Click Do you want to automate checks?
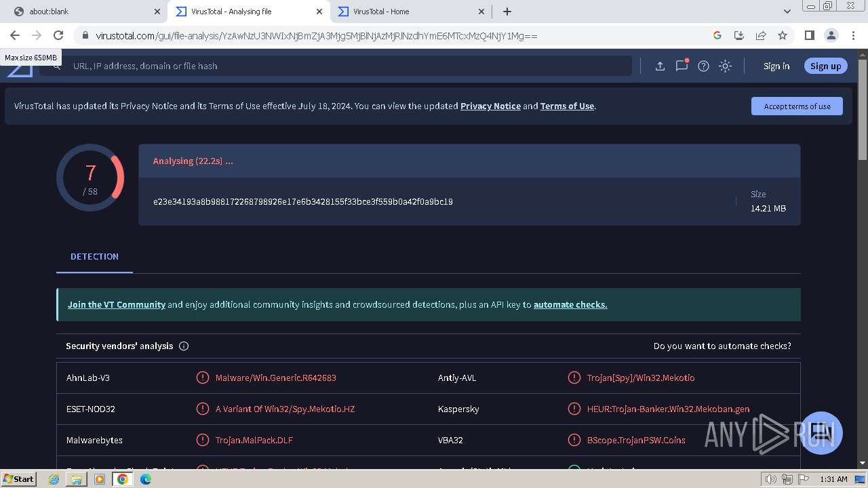This screenshot has width=868, height=488. point(722,346)
